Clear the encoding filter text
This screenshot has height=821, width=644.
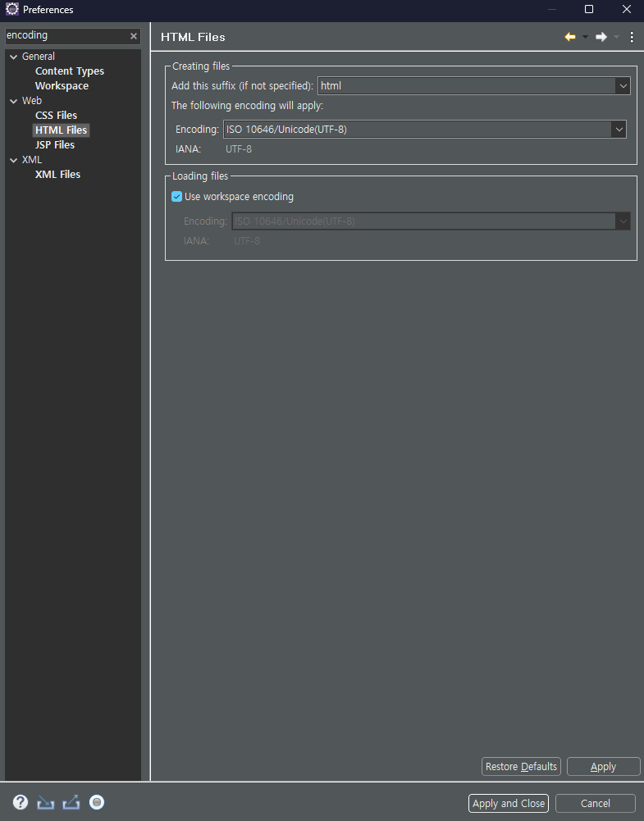pos(134,35)
